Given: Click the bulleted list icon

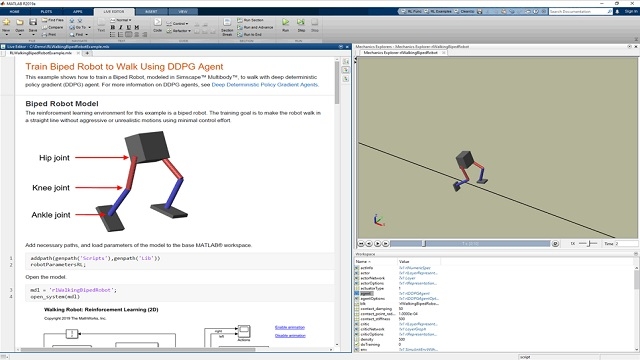Looking at the screenshot, I should click(x=112, y=35).
